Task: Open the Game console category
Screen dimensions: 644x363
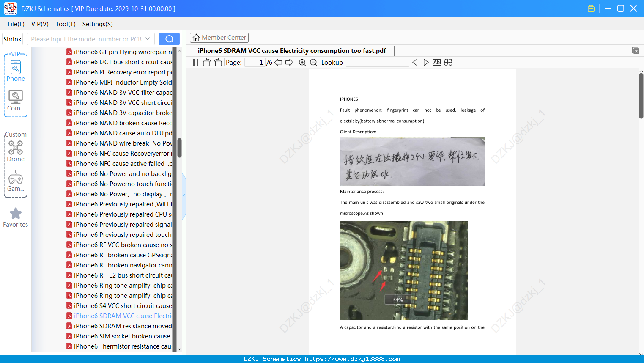Action: (x=16, y=181)
